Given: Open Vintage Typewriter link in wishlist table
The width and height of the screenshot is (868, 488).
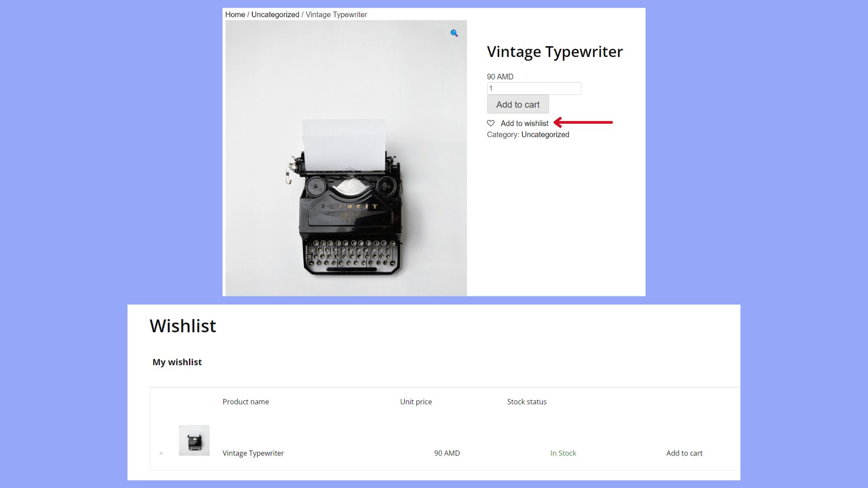Looking at the screenshot, I should tap(253, 453).
